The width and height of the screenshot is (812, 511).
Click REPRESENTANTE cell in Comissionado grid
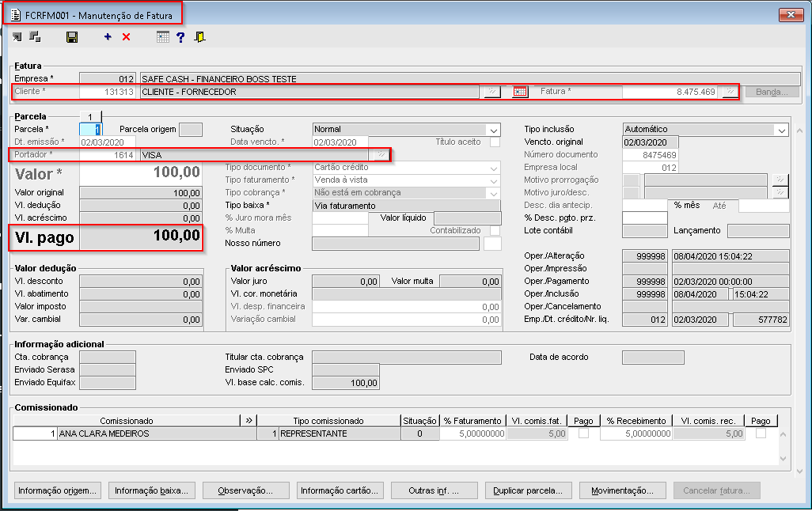[340, 433]
